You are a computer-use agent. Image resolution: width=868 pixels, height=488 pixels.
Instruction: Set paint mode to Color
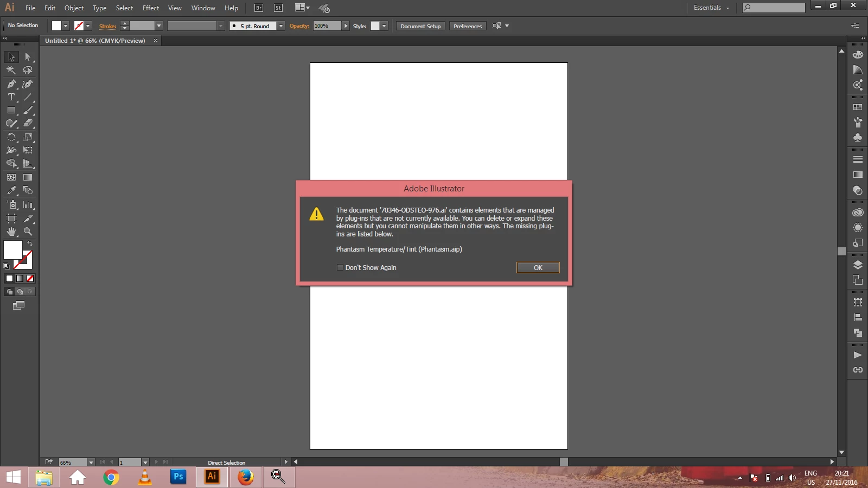9,279
